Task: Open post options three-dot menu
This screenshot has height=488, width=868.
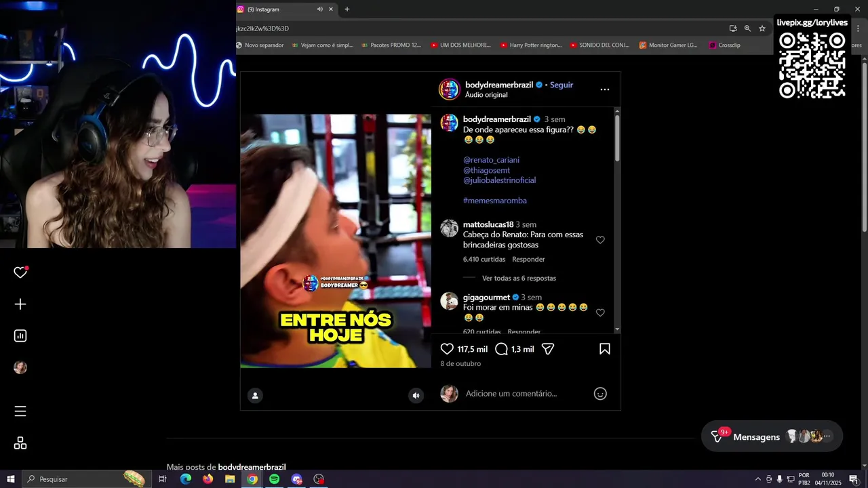Action: (x=605, y=89)
